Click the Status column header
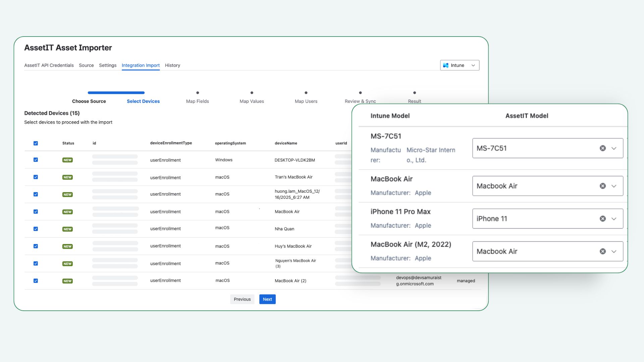This screenshot has height=362, width=644. click(68, 143)
